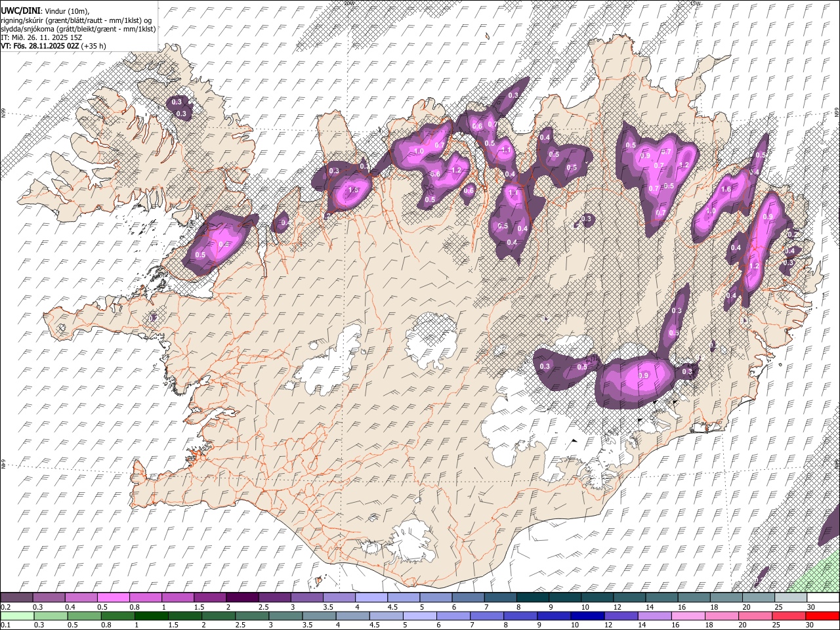Click the 'UWC/DINI' title text

[21, 11]
